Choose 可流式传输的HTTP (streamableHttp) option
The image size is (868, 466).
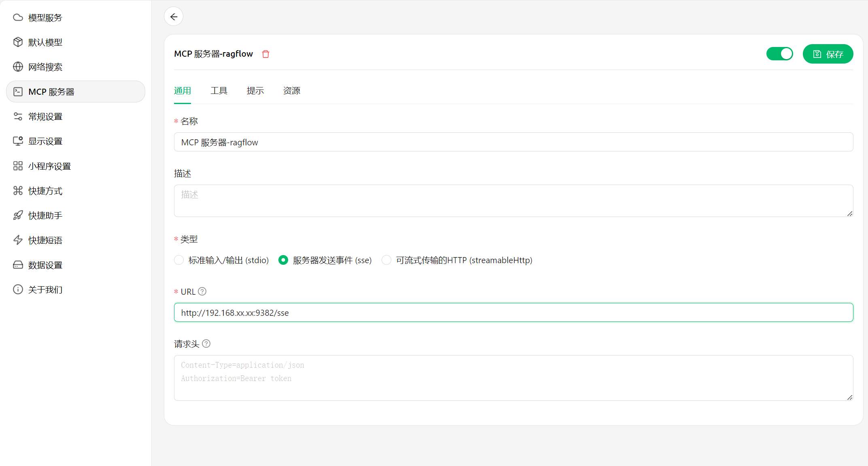386,260
